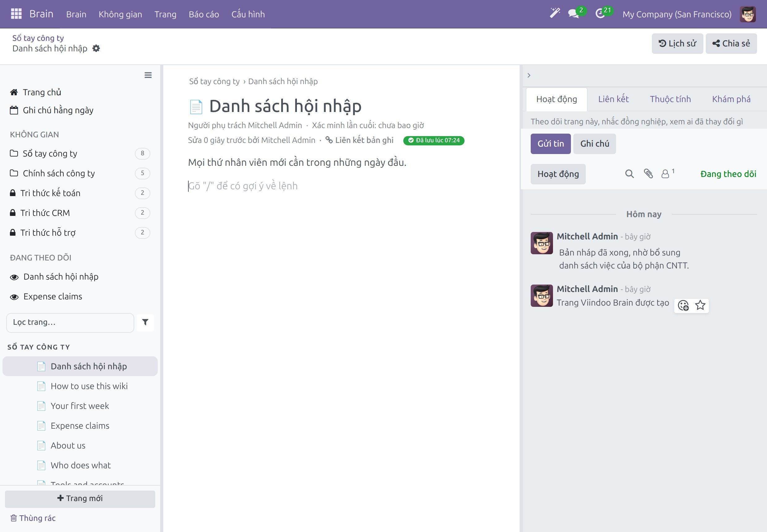Click the Gửi tin button

tap(551, 144)
